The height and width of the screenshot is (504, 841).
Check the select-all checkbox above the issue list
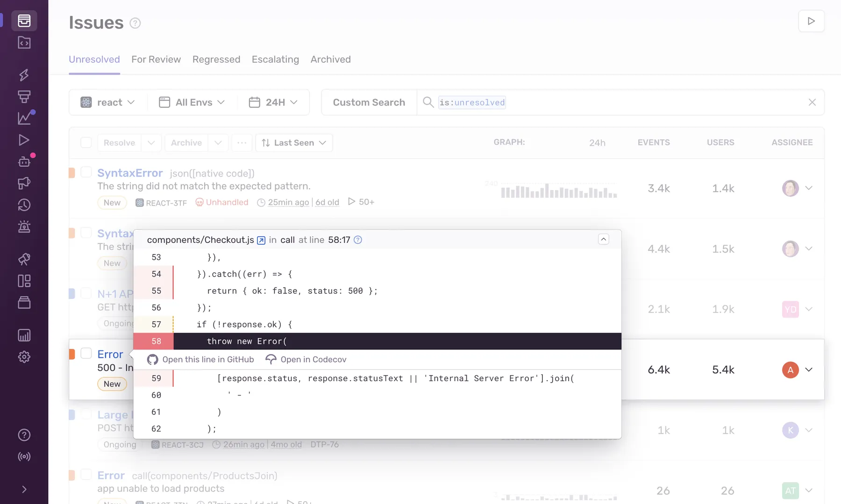pos(86,142)
